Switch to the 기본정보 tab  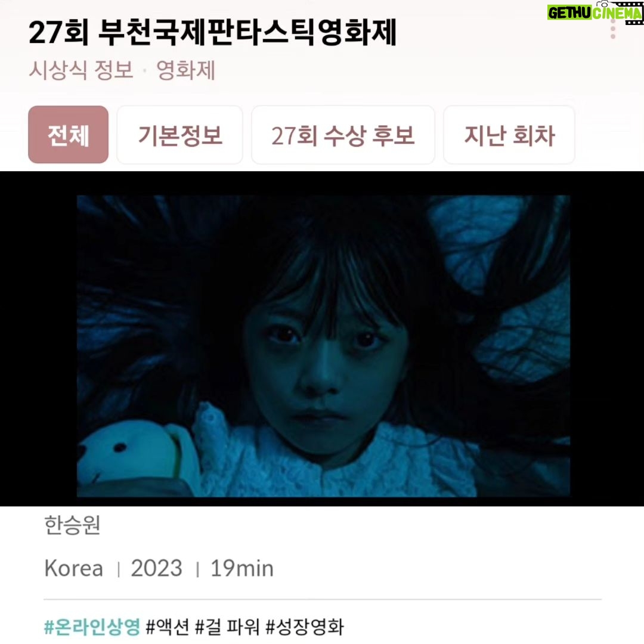180,135
